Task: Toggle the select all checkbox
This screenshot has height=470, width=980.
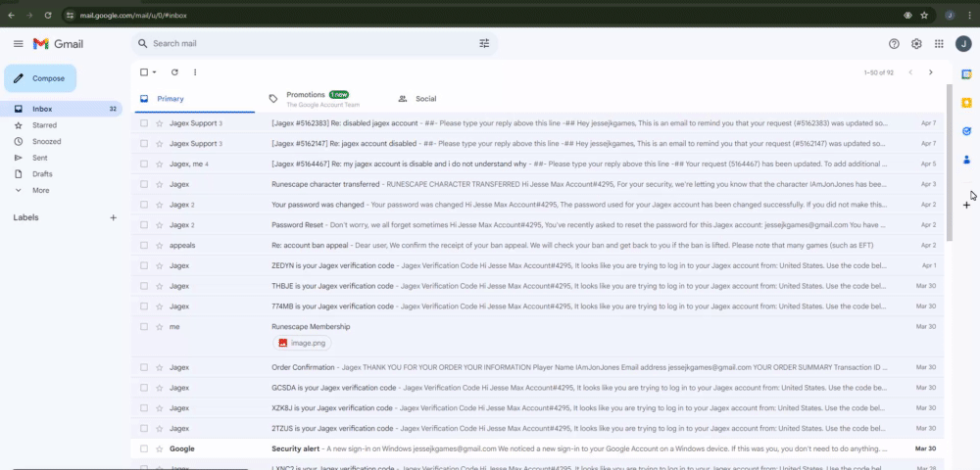Action: coord(144,72)
